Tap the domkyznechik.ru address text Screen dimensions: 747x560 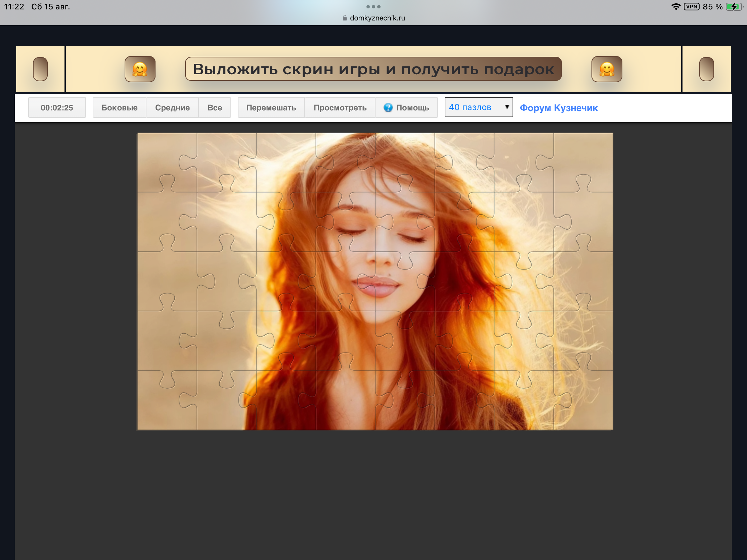pyautogui.click(x=377, y=18)
